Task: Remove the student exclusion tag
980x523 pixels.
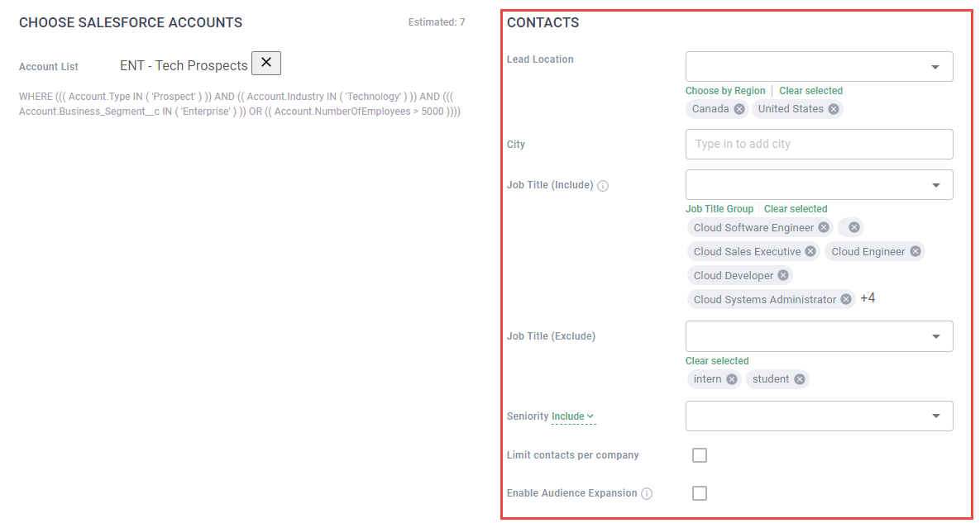Action: (799, 378)
